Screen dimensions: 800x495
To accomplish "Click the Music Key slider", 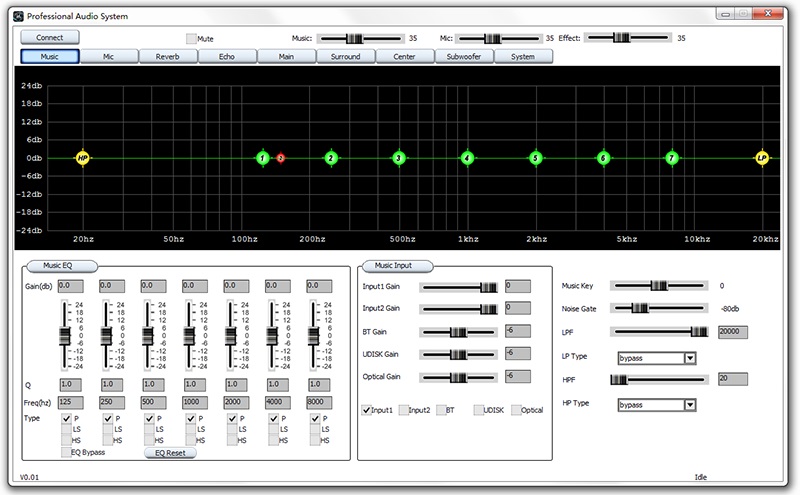I will (658, 285).
